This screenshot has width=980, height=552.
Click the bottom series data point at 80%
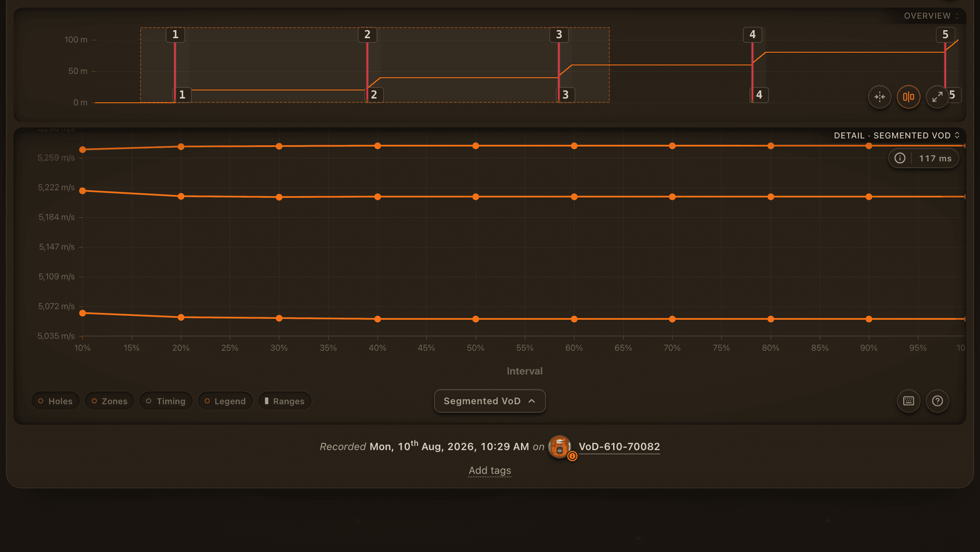pyautogui.click(x=771, y=319)
